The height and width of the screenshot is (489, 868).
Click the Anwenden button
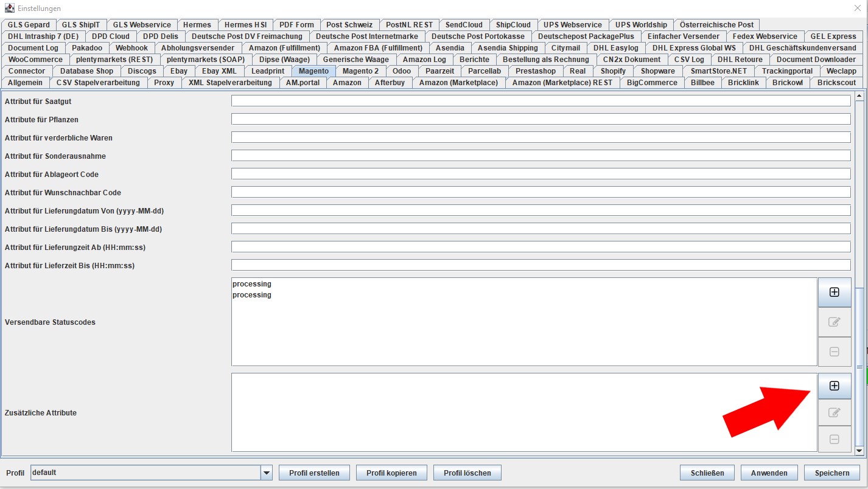pos(769,473)
